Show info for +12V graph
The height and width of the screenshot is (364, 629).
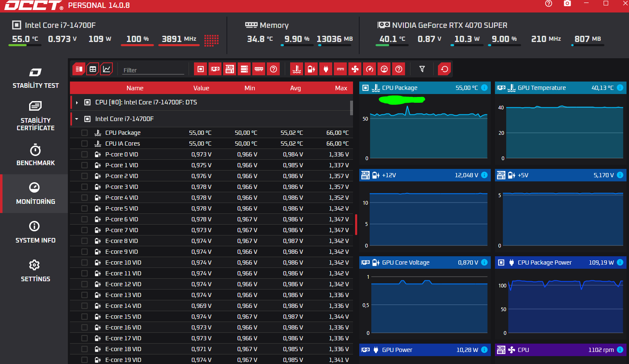pos(485,175)
